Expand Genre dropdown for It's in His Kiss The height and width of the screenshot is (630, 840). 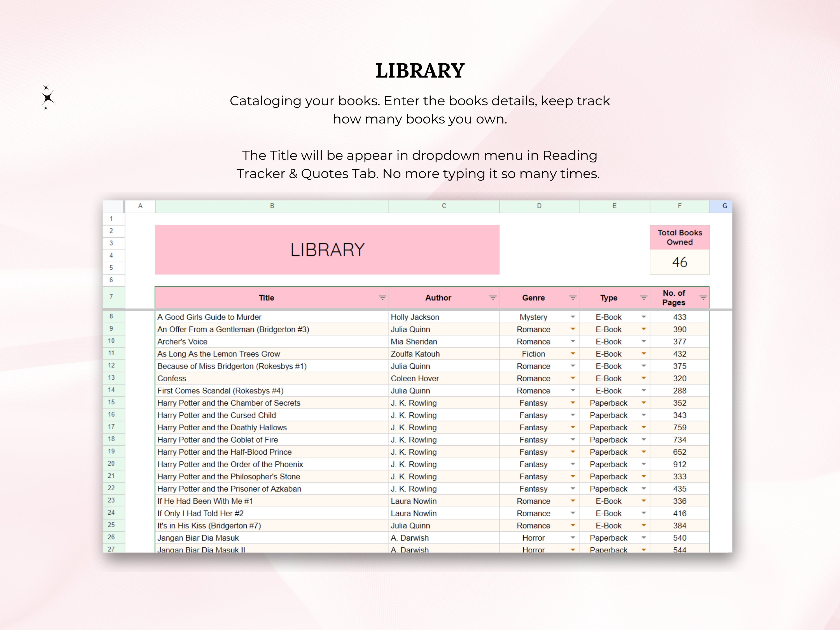click(x=573, y=526)
